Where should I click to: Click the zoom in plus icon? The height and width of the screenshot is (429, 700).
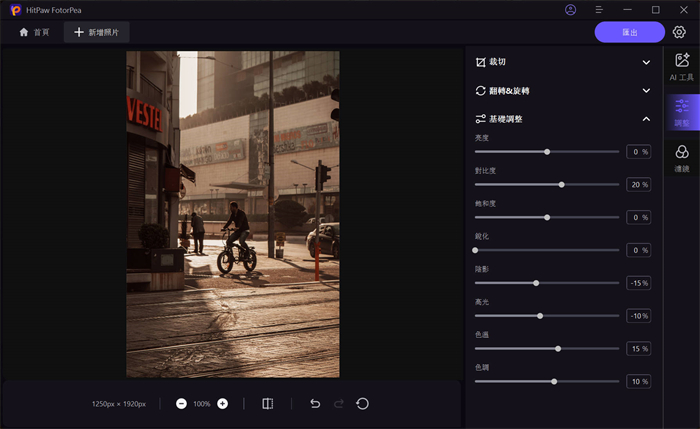[x=222, y=404]
